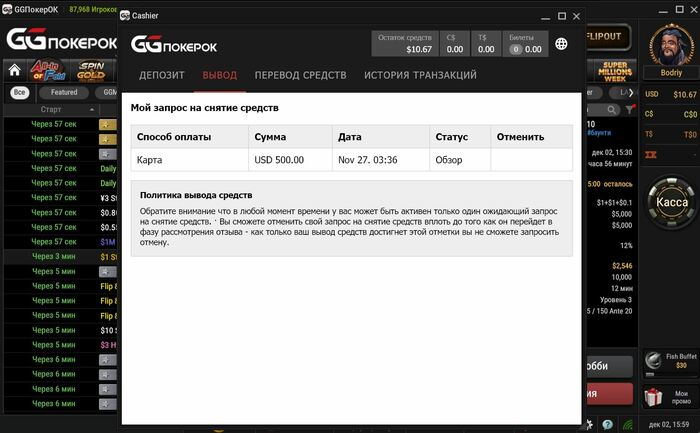Maximize the Cashier window

[562, 16]
